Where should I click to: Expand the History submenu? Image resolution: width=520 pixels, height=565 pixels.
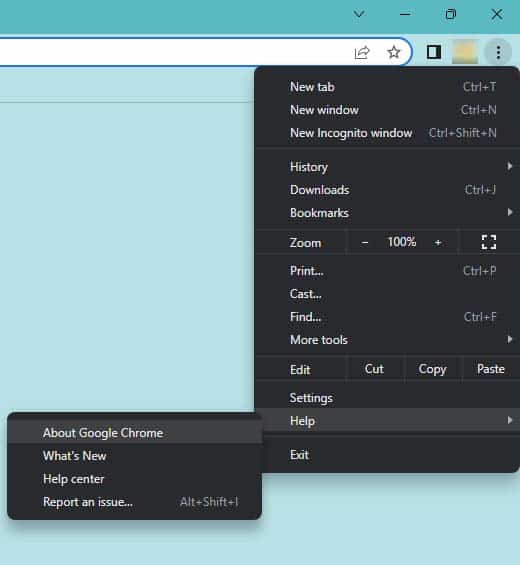click(x=387, y=167)
